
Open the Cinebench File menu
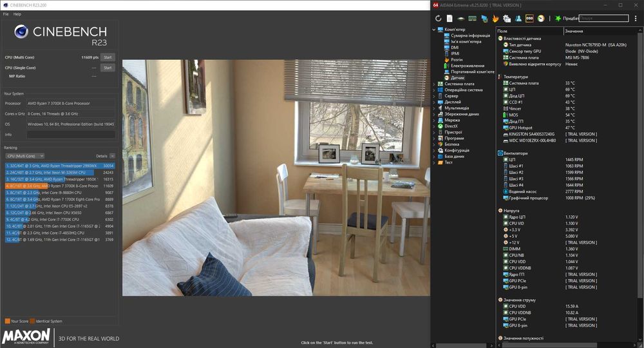point(6,14)
